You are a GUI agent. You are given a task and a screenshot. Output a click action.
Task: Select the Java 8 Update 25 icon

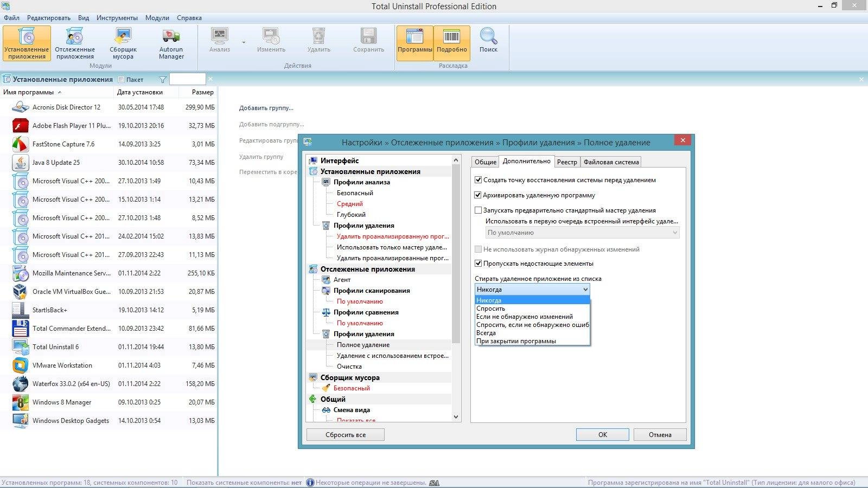[20, 163]
